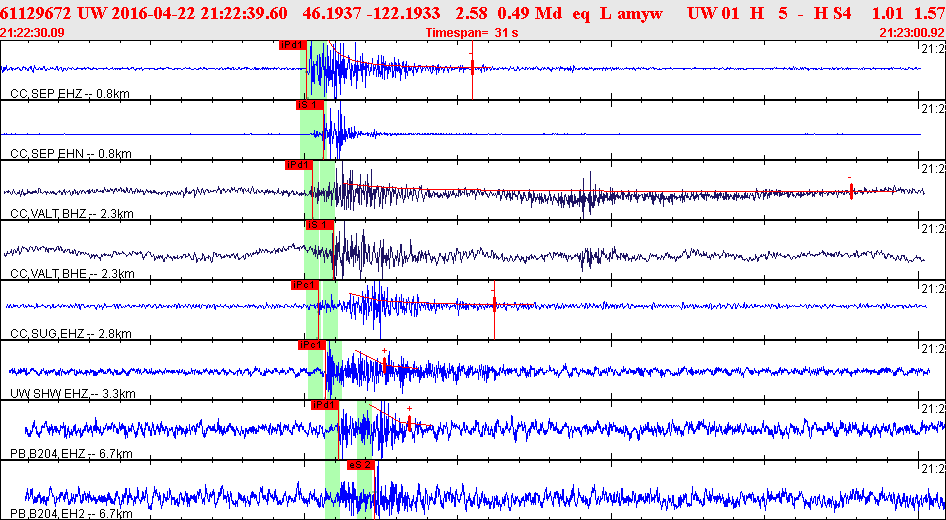Click the iPd1 pick flag on SEP EHZ
Image resolution: width=946 pixels, height=520 pixels.
tap(293, 45)
